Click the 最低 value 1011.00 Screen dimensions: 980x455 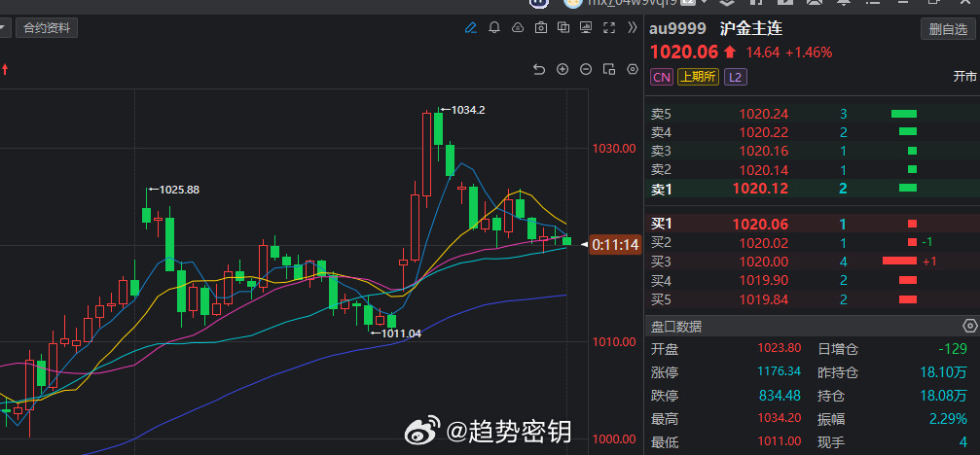pos(780,442)
